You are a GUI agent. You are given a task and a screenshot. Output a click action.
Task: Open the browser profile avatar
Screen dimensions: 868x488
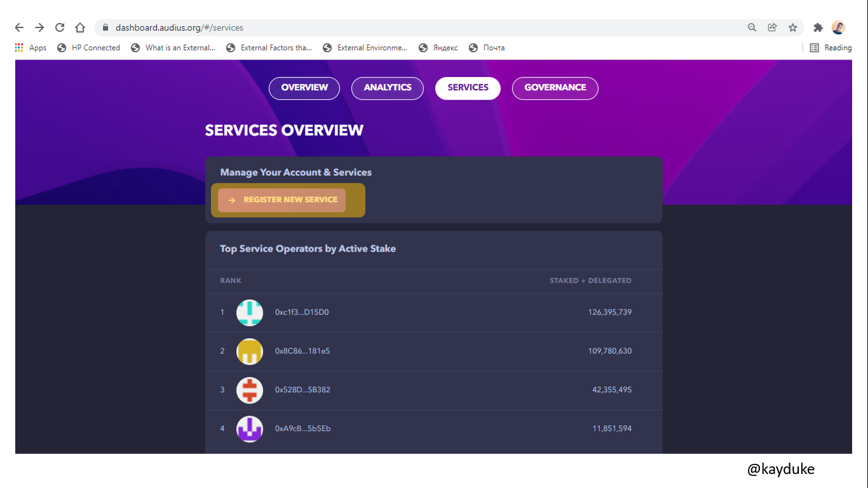838,27
